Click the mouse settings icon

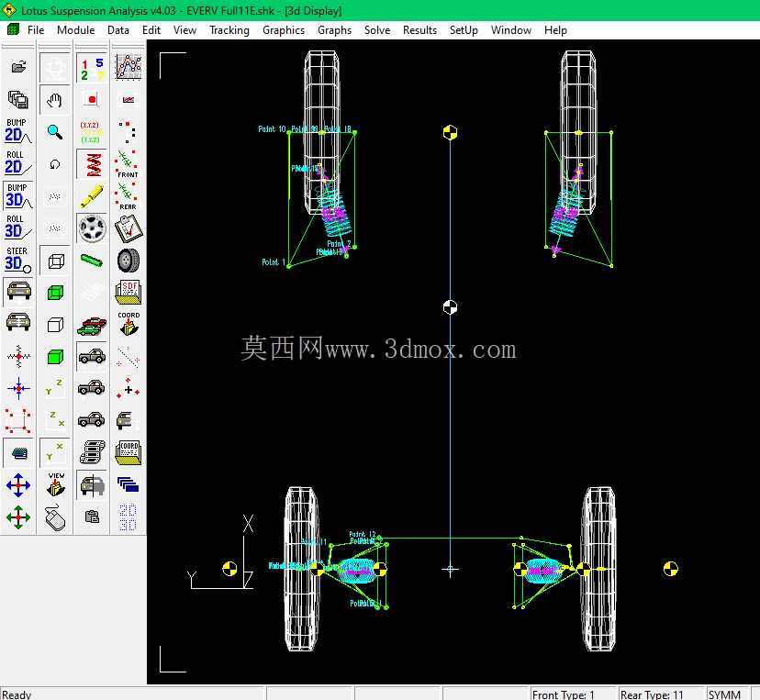coord(55,517)
